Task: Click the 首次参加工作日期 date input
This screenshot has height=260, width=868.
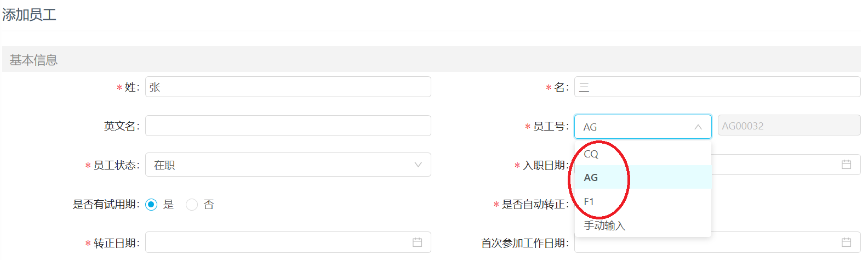Action: (717, 242)
